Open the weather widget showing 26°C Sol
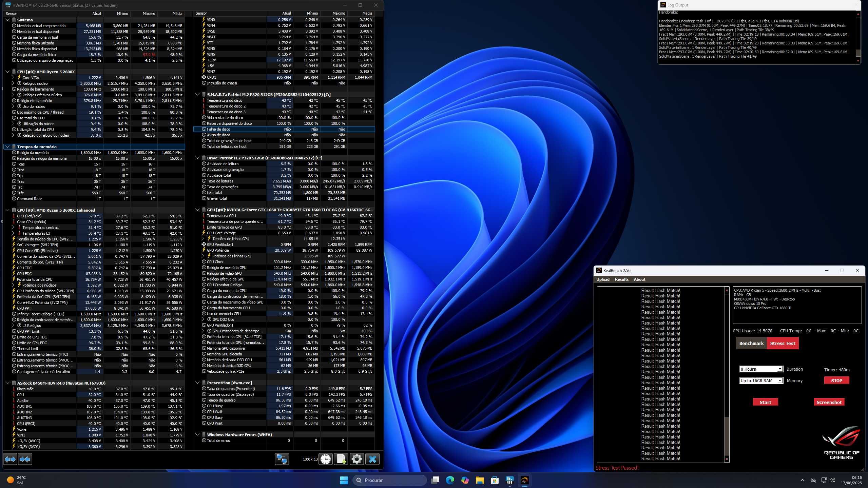Screen dimensions: 868x488 pyautogui.click(x=16, y=480)
